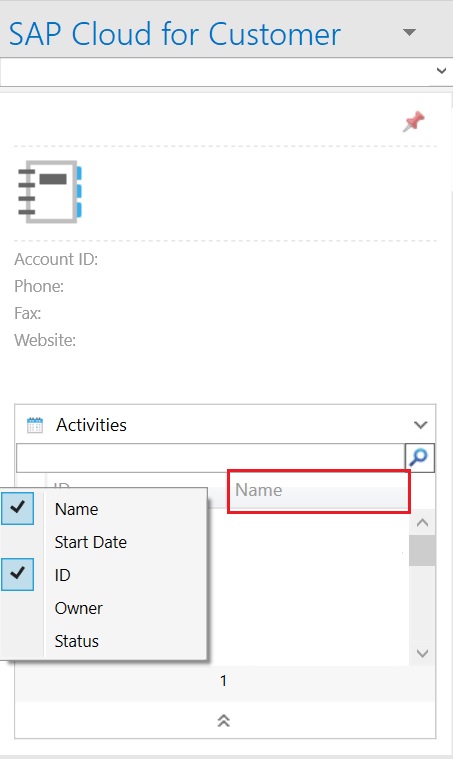Viewport: 453px width, 759px height.
Task: Click the SAP Cloud for Customer title
Action: tap(175, 34)
